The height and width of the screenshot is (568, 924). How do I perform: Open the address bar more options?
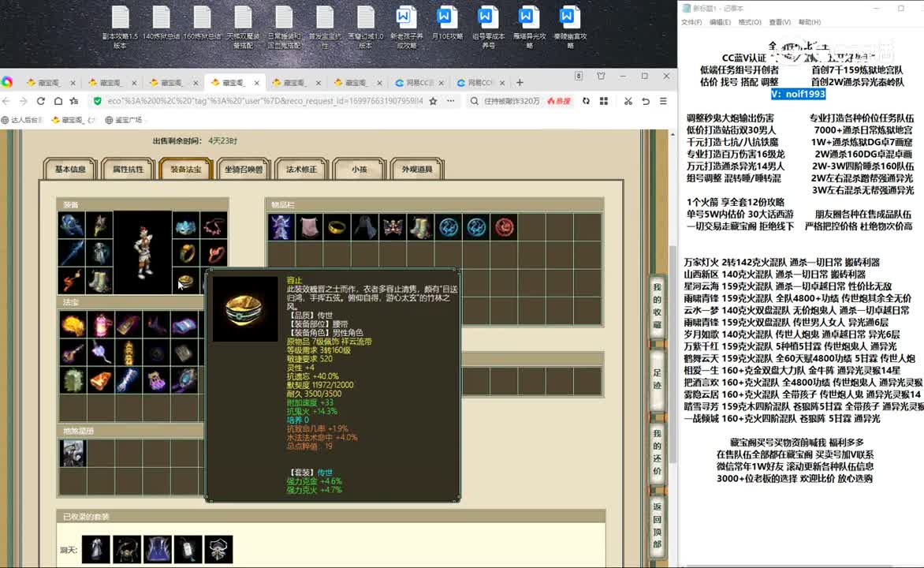click(x=451, y=102)
